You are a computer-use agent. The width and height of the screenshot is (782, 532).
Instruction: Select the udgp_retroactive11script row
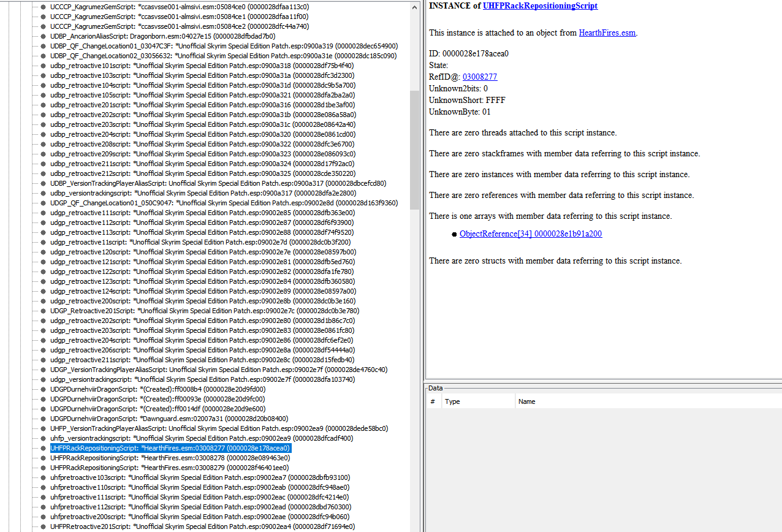[200, 242]
